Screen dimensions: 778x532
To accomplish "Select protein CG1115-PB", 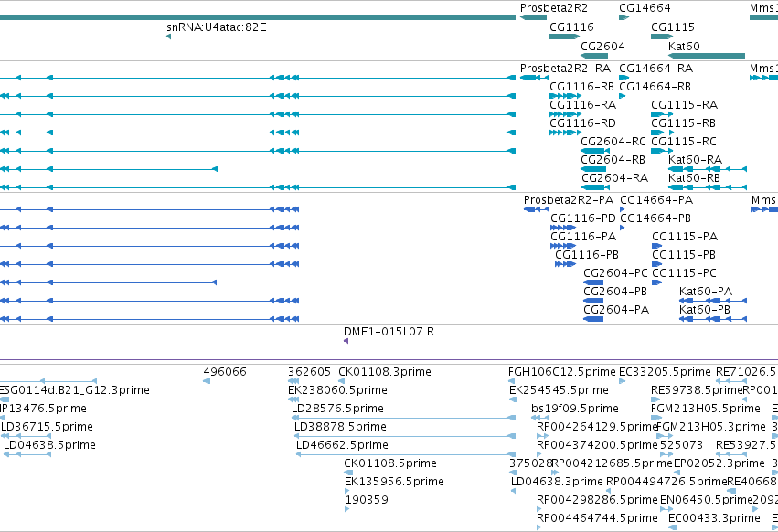I will [x=684, y=255].
